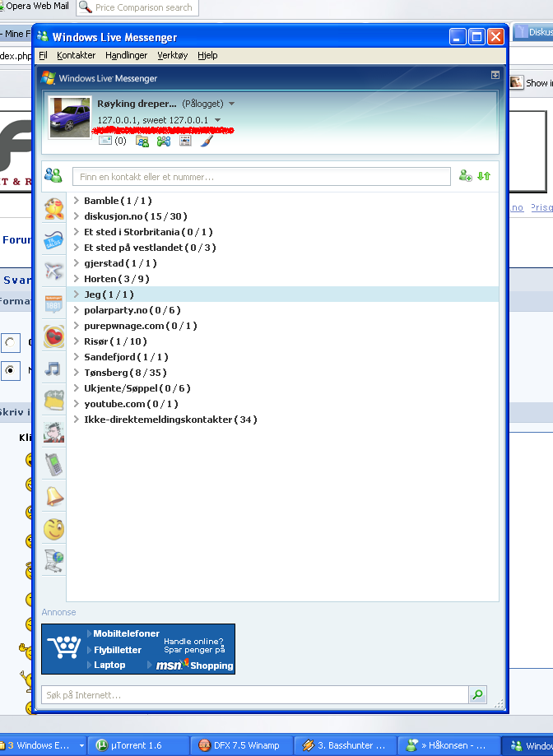Open the music note sidebar tab
The height and width of the screenshot is (756, 553).
point(53,369)
